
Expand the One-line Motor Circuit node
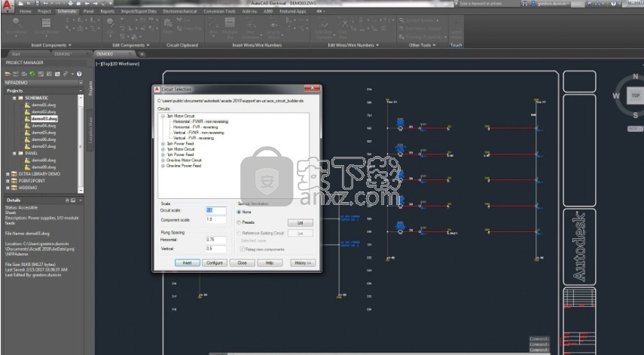click(x=163, y=161)
